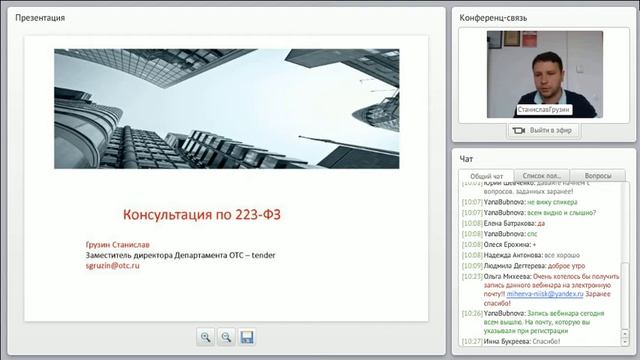Viewport: 640px width, 360px height.
Task: Open the 'Список пол..' tab
Action: pyautogui.click(x=542, y=176)
